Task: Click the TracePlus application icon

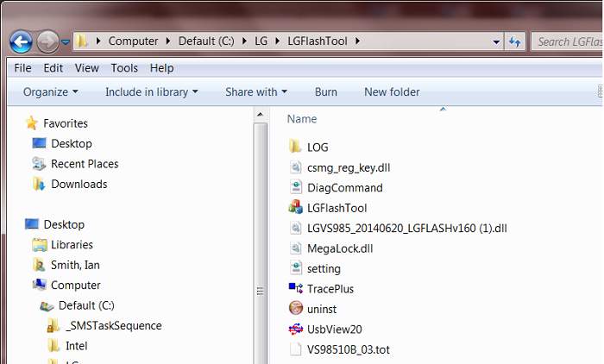Action: tap(295, 288)
